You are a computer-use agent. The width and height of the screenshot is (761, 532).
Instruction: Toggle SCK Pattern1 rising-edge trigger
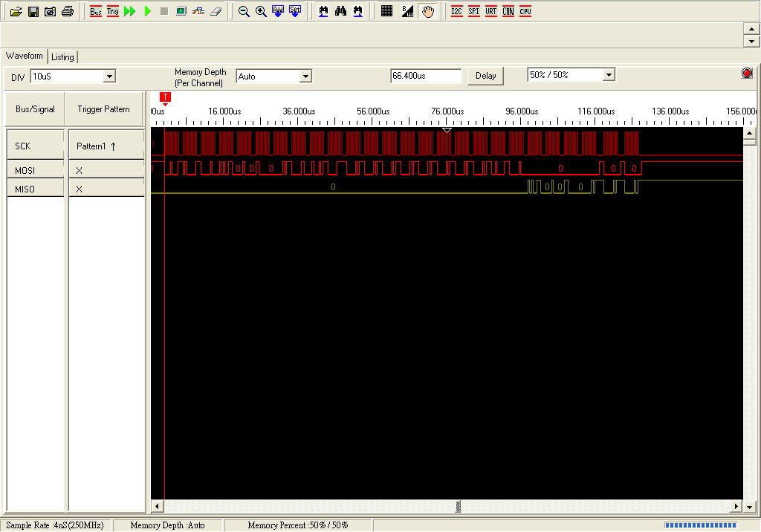(106, 146)
